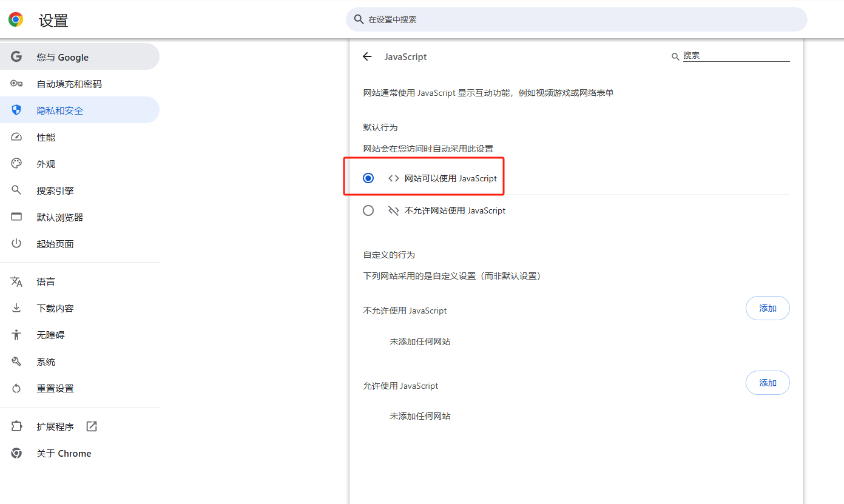
Task: Click the 网站通常使用 JavaScript 显示互动功能 description
Action: click(x=488, y=93)
